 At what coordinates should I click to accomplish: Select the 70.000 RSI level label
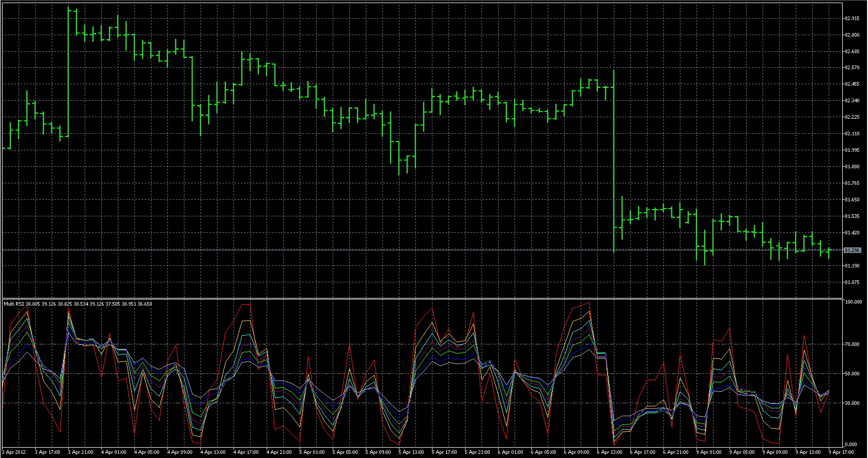(x=852, y=344)
